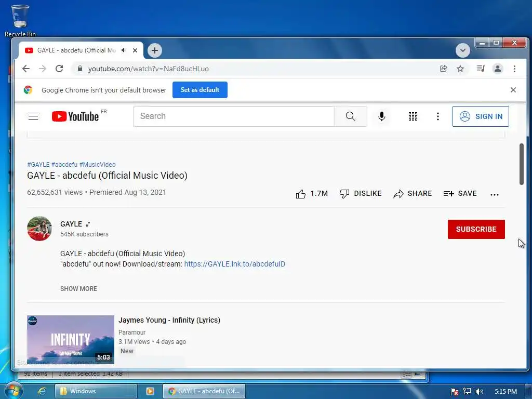
Task: Launch Internet Explorer from taskbar
Action: (x=42, y=391)
